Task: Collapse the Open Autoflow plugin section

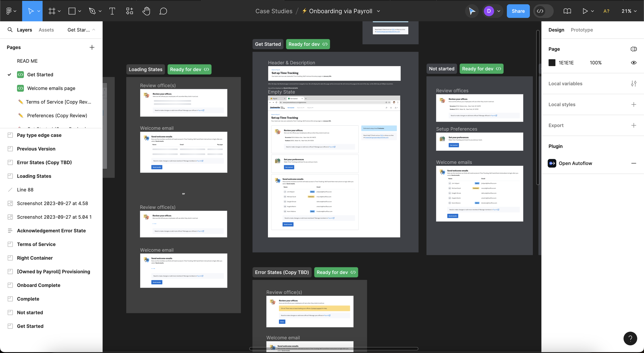Action: click(x=634, y=163)
